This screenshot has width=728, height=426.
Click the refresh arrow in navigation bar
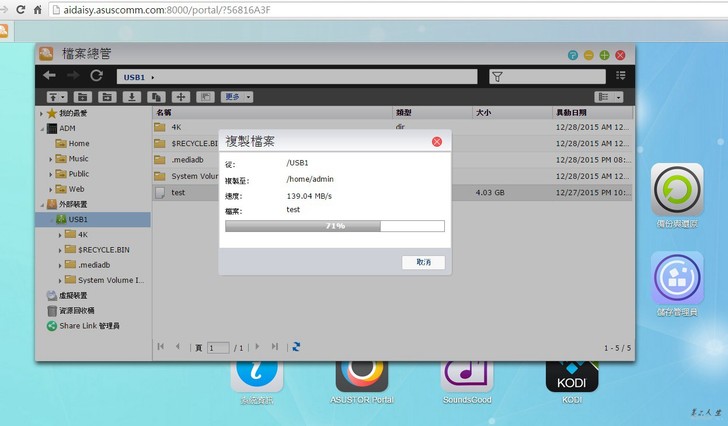(96, 76)
